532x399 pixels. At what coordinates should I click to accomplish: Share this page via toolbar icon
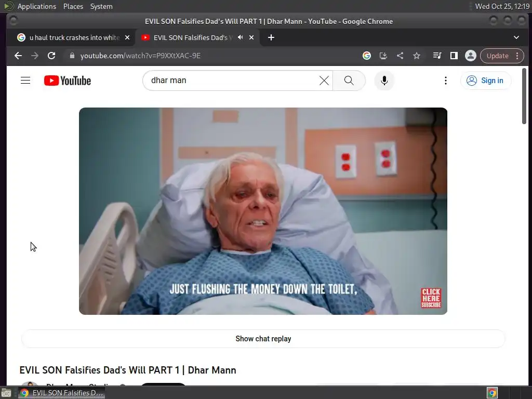pyautogui.click(x=400, y=56)
